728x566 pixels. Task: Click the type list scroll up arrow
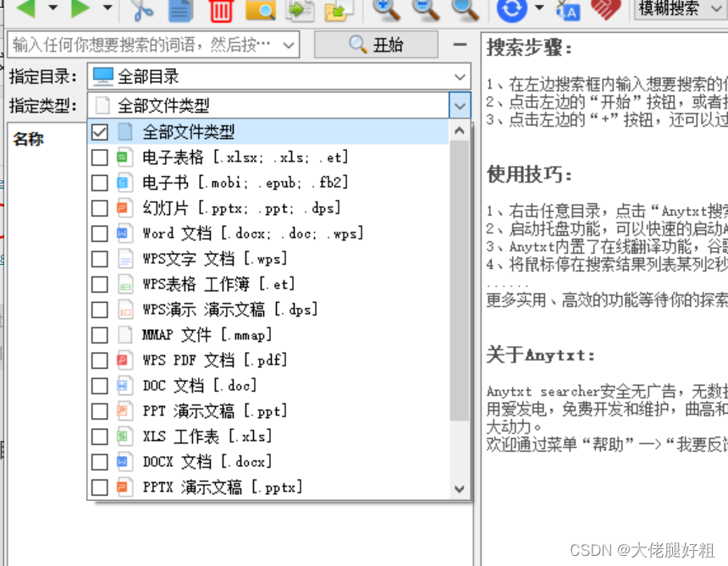[460, 130]
